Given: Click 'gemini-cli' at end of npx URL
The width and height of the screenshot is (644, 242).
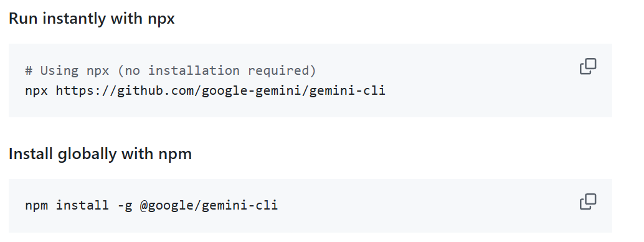Looking at the screenshot, I should coord(348,90).
